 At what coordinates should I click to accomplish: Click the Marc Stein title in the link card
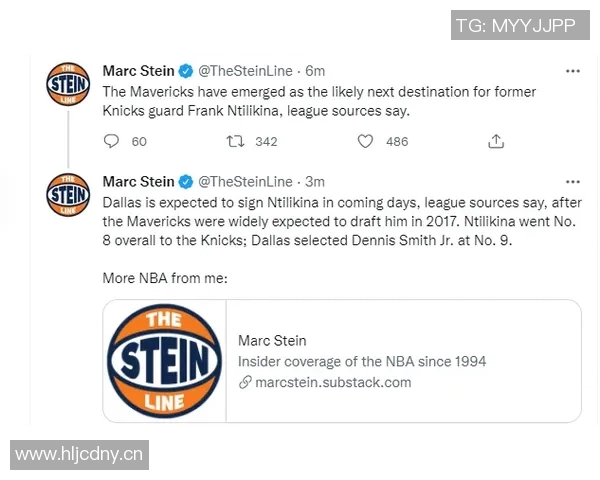(272, 341)
